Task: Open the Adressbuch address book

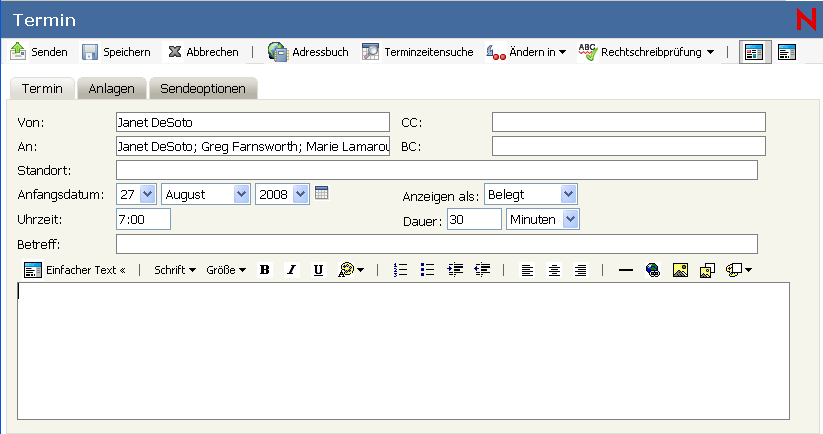Action: tap(308, 52)
